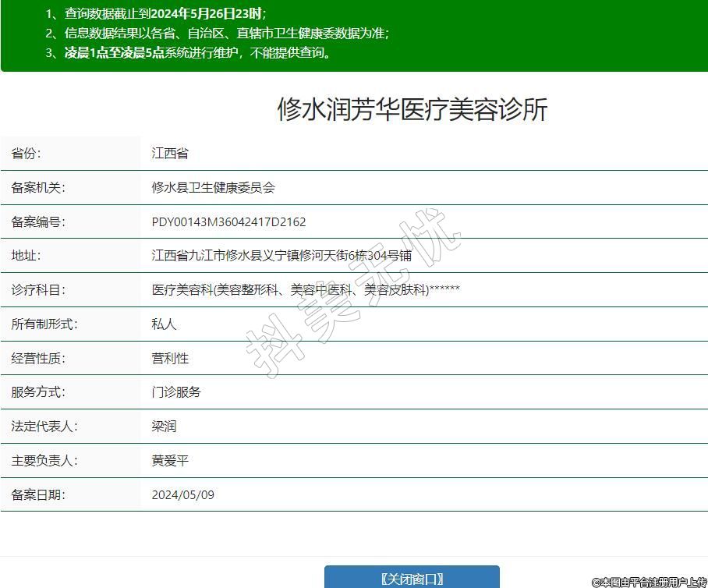This screenshot has height=588, width=708.
Task: Click the main person in charge 黄爱平
Action: 170,461
